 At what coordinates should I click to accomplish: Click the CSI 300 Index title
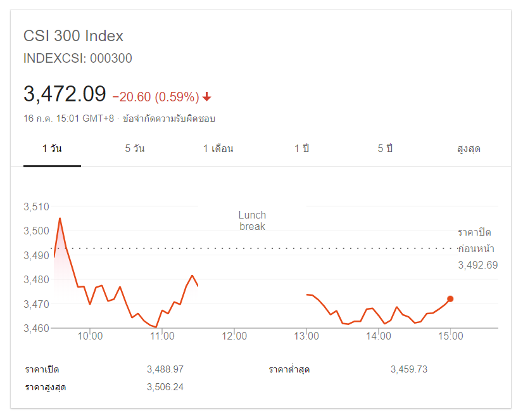(x=73, y=36)
